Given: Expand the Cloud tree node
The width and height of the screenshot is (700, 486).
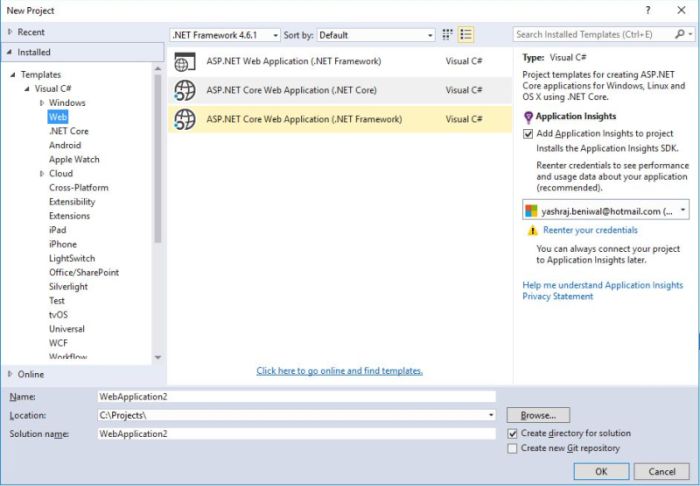Looking at the screenshot, I should (42, 173).
